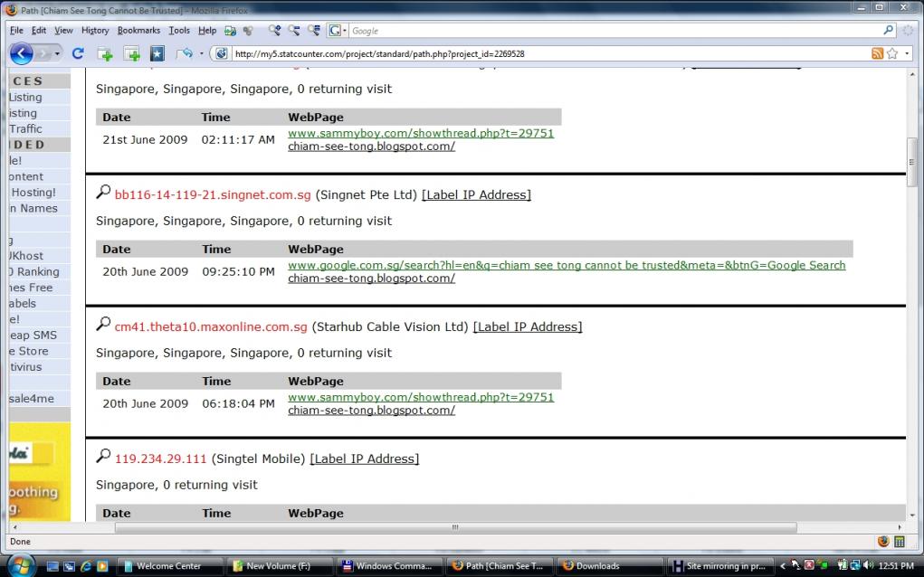Open sammyboy.com link dated 21st June 2009

point(421,133)
